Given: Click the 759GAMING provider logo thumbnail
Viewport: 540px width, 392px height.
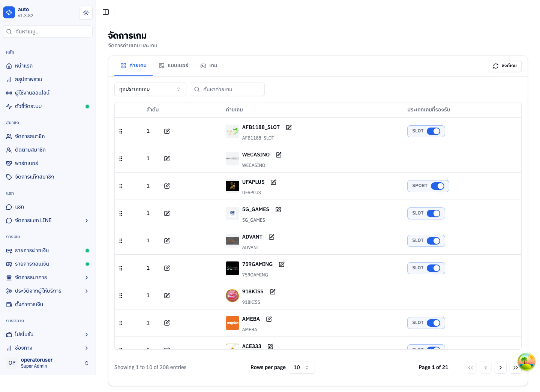Looking at the screenshot, I should 232,268.
